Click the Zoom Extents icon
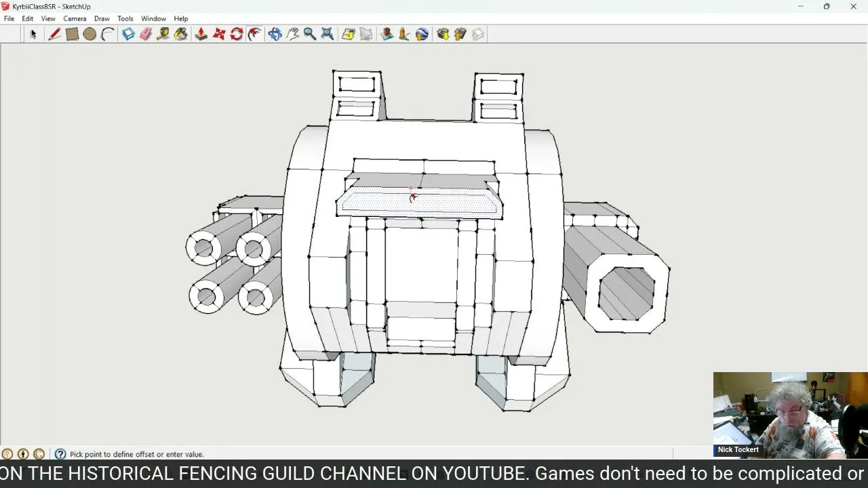The height and width of the screenshot is (488, 868). point(328,34)
